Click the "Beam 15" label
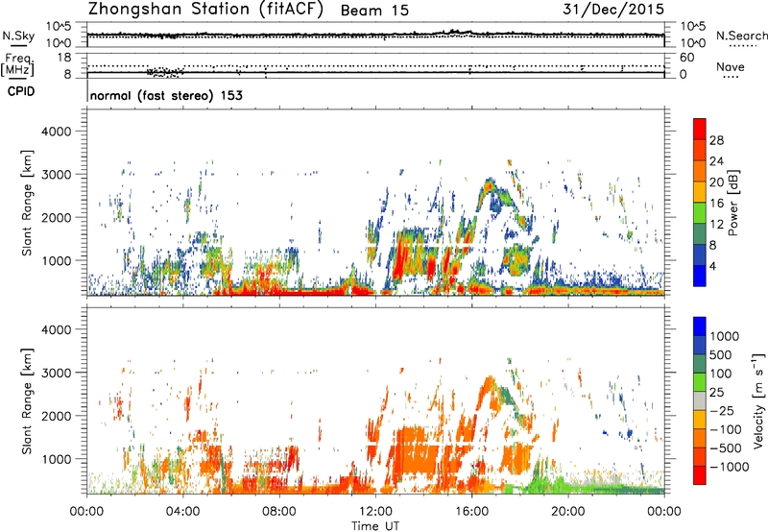The height and width of the screenshot is (532, 768). (374, 11)
